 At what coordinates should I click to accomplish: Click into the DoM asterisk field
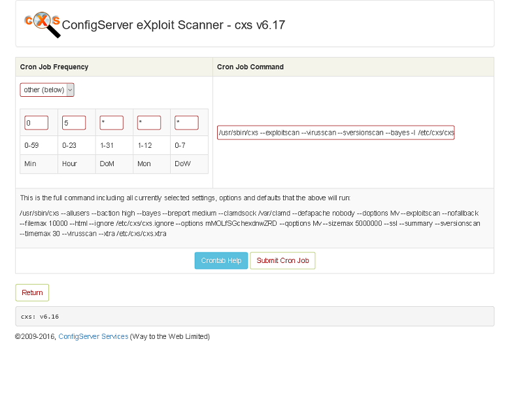pos(112,123)
